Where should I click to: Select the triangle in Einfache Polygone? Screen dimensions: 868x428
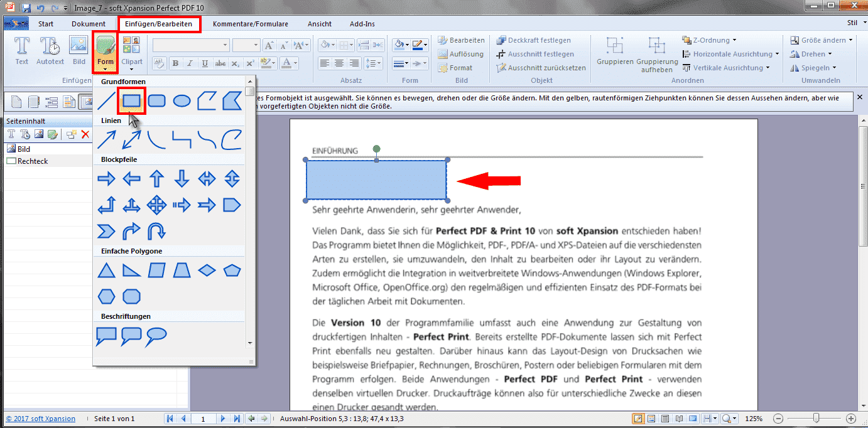(x=106, y=270)
